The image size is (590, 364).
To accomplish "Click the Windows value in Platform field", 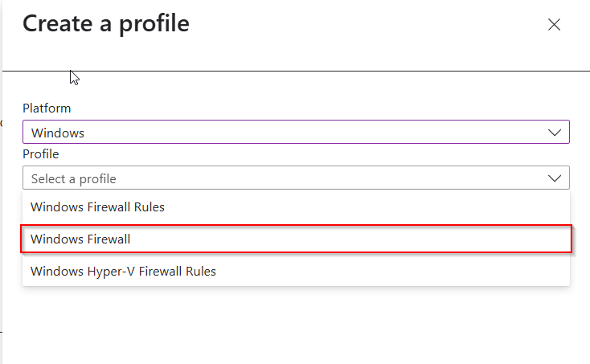I will 58,133.
